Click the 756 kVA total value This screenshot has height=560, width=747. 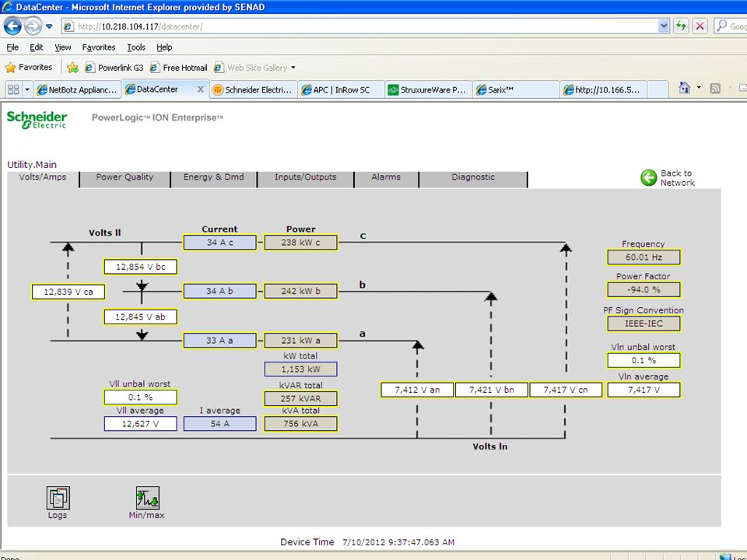point(300,424)
